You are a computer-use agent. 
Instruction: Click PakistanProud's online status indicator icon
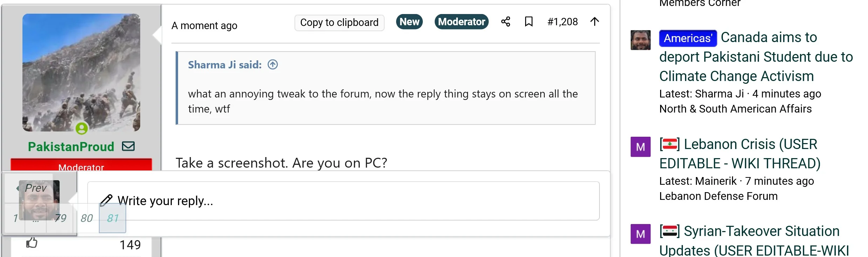82,129
